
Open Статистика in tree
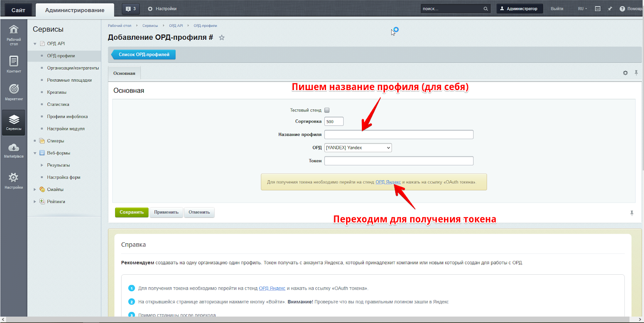[58, 104]
